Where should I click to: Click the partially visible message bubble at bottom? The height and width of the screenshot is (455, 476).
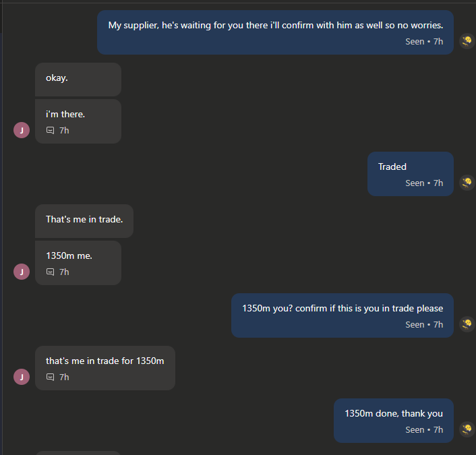78,453
